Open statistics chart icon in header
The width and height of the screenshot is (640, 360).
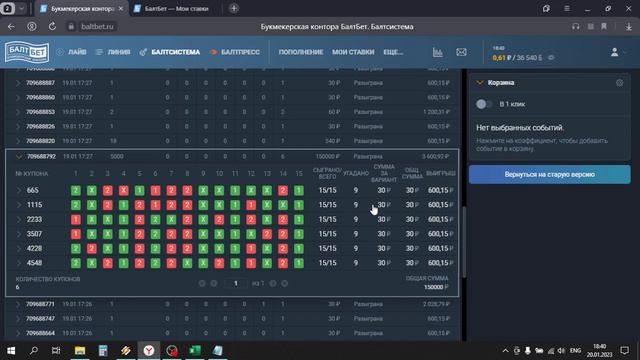tap(438, 52)
